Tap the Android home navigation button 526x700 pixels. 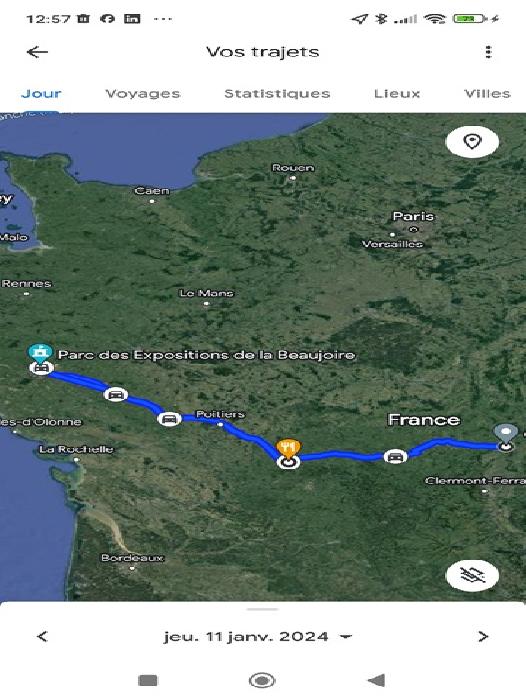(262, 680)
